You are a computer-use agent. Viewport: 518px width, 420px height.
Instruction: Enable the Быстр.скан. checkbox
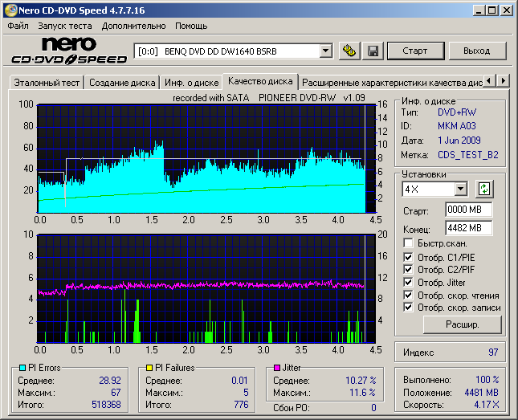(408, 243)
